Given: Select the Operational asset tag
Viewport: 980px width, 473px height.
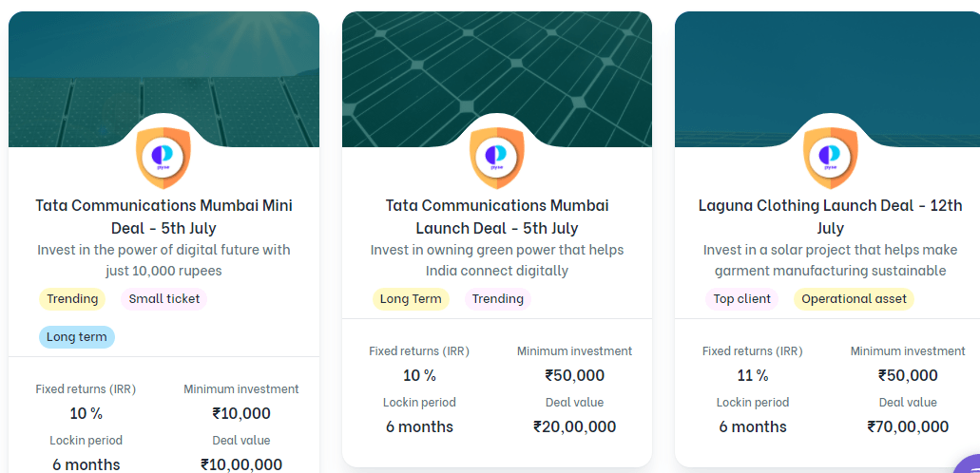Looking at the screenshot, I should pyautogui.click(x=854, y=298).
